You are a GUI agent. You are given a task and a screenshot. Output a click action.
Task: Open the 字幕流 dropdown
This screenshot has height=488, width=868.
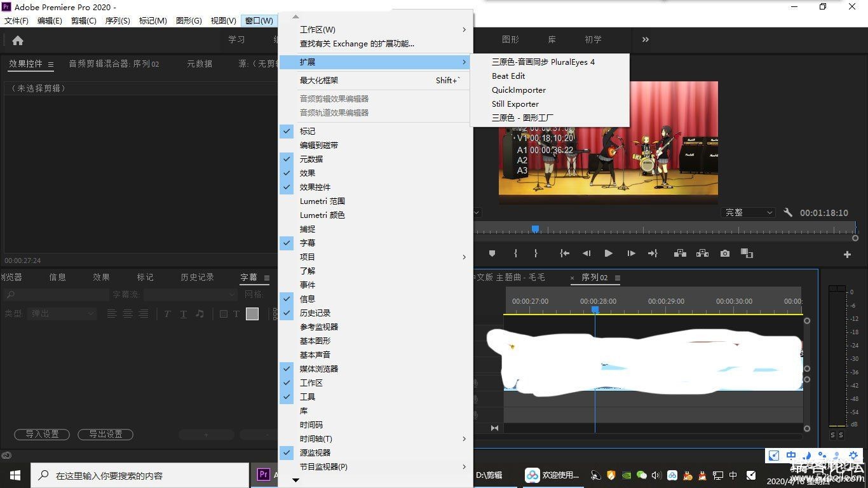point(190,295)
